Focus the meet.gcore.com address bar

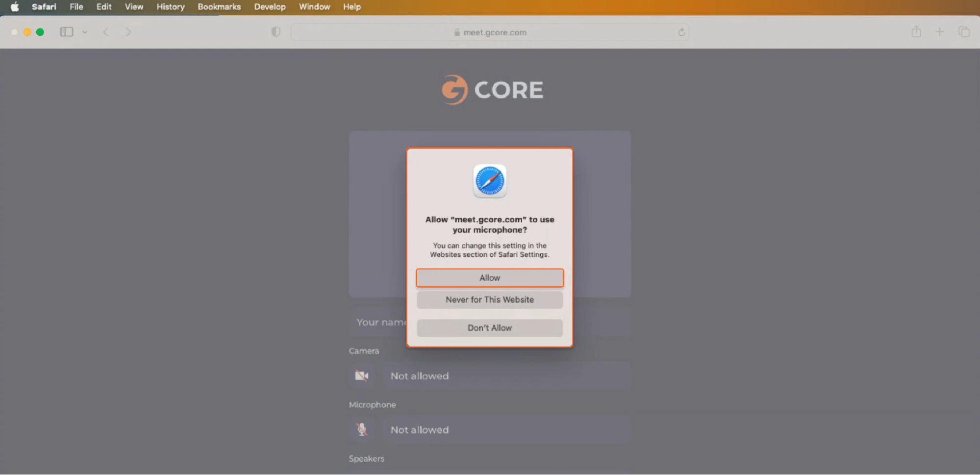pyautogui.click(x=490, y=32)
